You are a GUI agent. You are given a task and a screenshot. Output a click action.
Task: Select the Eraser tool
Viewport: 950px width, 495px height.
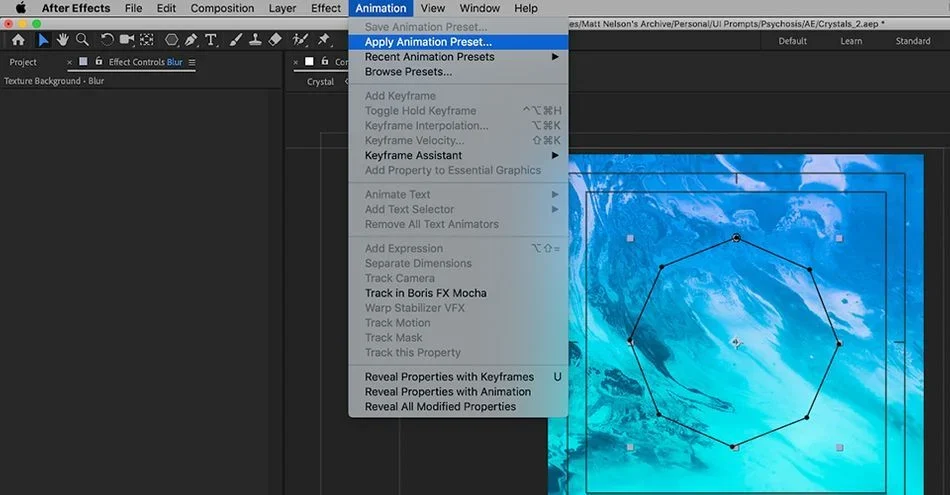point(275,40)
